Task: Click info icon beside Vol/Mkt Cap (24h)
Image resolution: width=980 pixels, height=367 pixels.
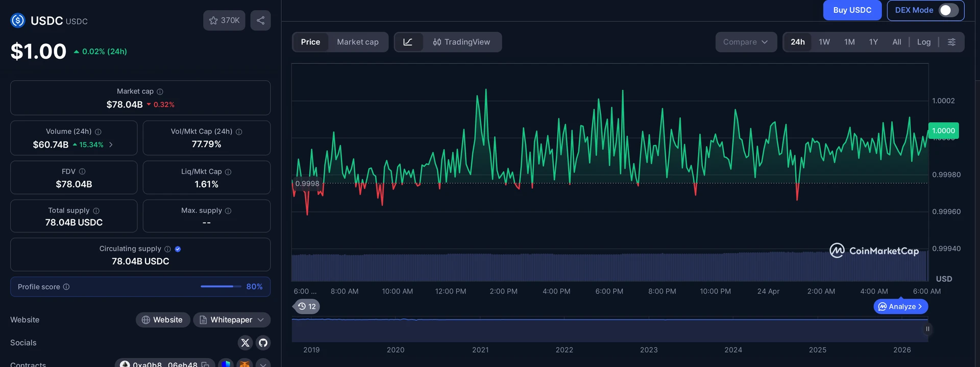Action: pyautogui.click(x=239, y=132)
